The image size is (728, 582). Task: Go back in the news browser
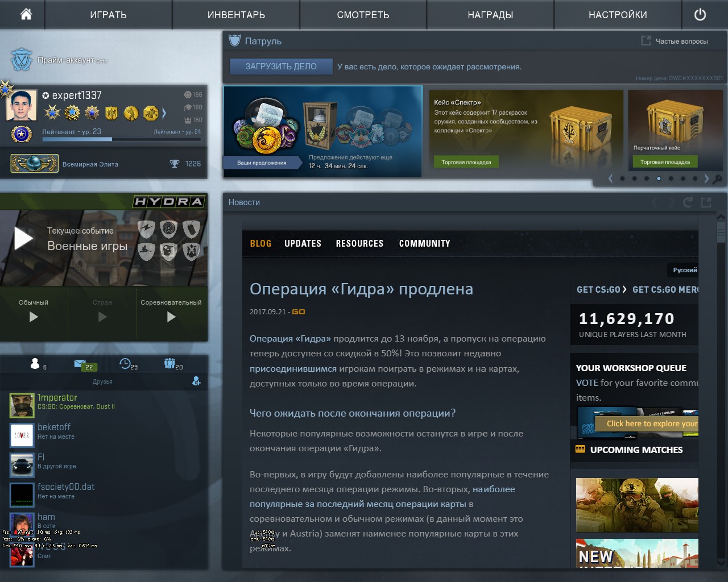coord(655,202)
